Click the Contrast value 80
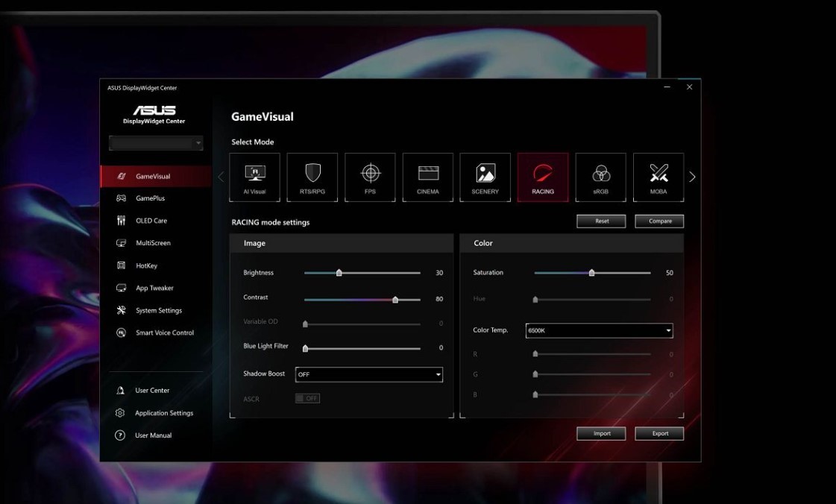This screenshot has height=504, width=836. (439, 299)
